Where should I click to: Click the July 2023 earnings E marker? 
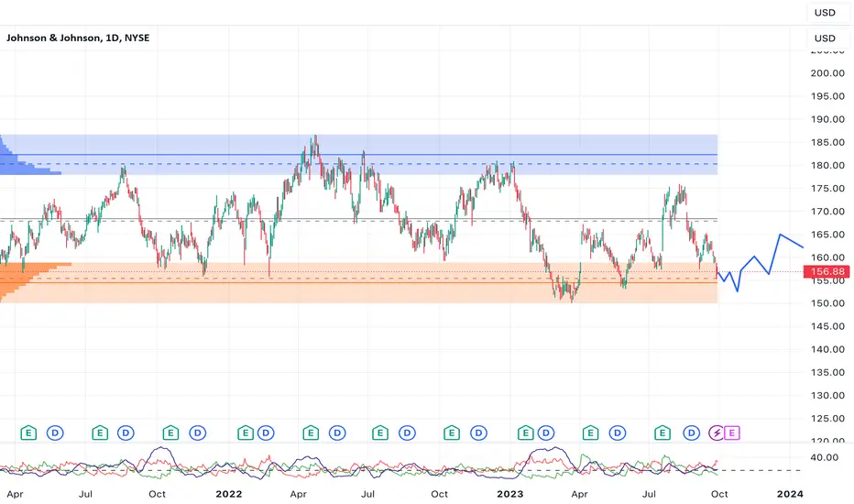[662, 433]
